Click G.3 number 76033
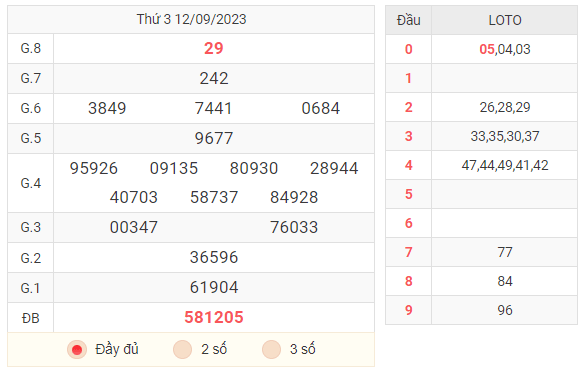The height and width of the screenshot is (374, 583). pos(294,228)
